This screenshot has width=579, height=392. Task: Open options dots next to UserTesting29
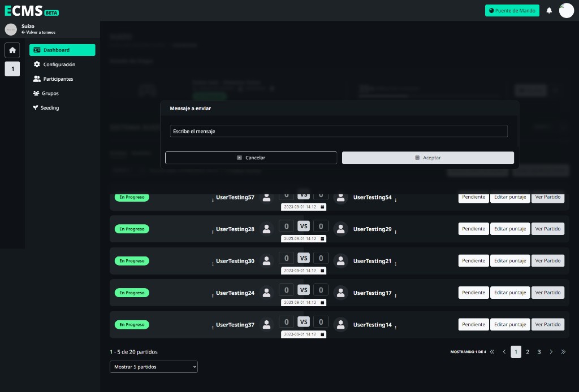pyautogui.click(x=395, y=232)
